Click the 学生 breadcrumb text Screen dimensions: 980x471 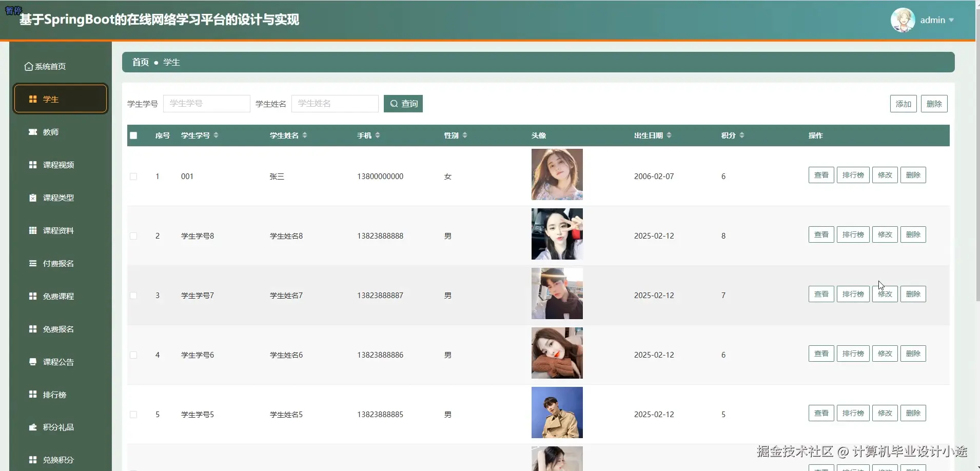(171, 62)
